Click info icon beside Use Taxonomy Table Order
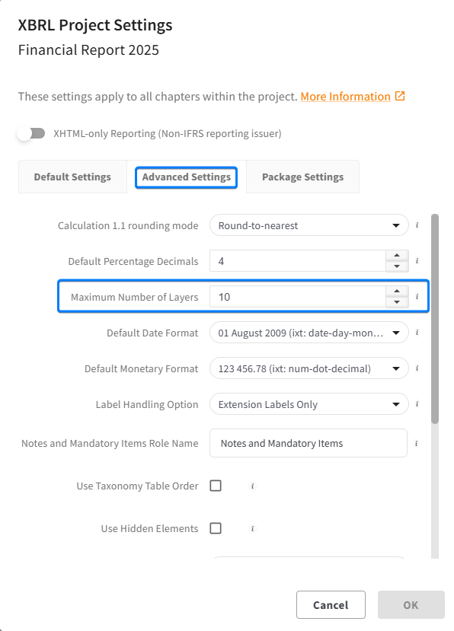 (x=252, y=486)
